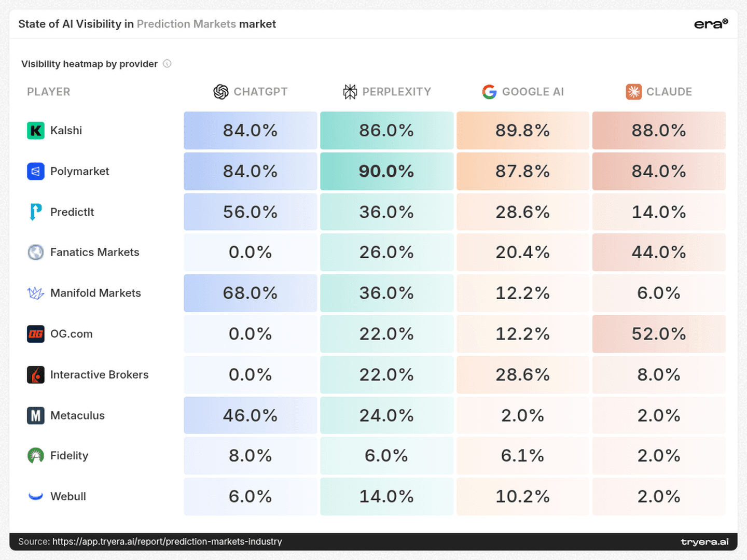Click the Interactive Brokers logo icon
747x560 pixels.
click(x=36, y=374)
